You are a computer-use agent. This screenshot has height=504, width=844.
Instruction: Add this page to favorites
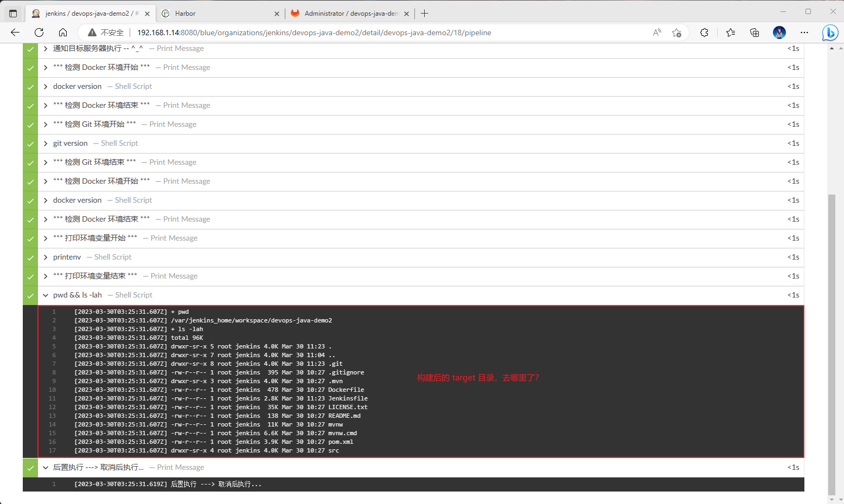[676, 33]
